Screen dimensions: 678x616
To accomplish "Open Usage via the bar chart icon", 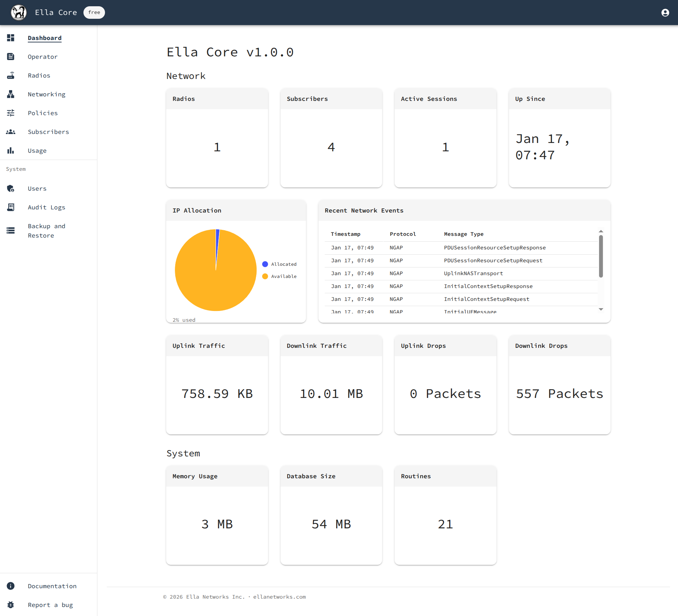I will coord(11,151).
